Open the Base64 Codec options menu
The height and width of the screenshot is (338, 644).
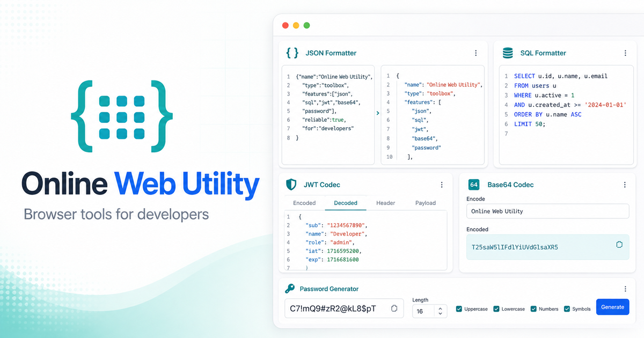pos(625,185)
